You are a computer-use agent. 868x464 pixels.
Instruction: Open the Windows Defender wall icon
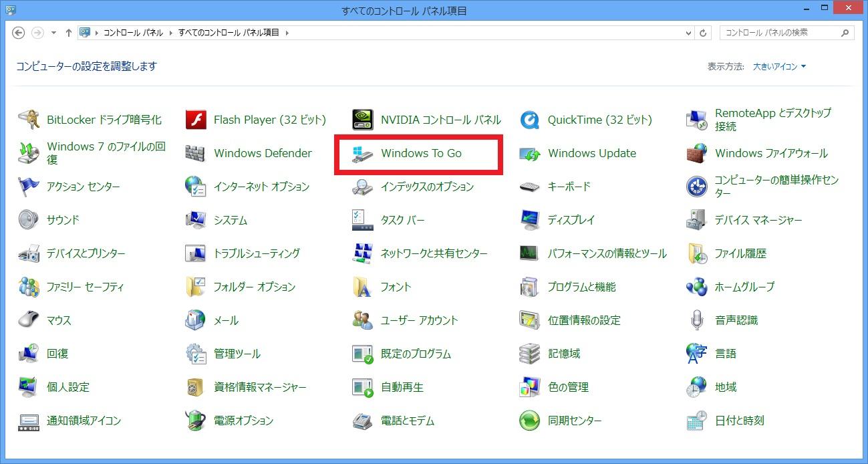click(x=195, y=153)
